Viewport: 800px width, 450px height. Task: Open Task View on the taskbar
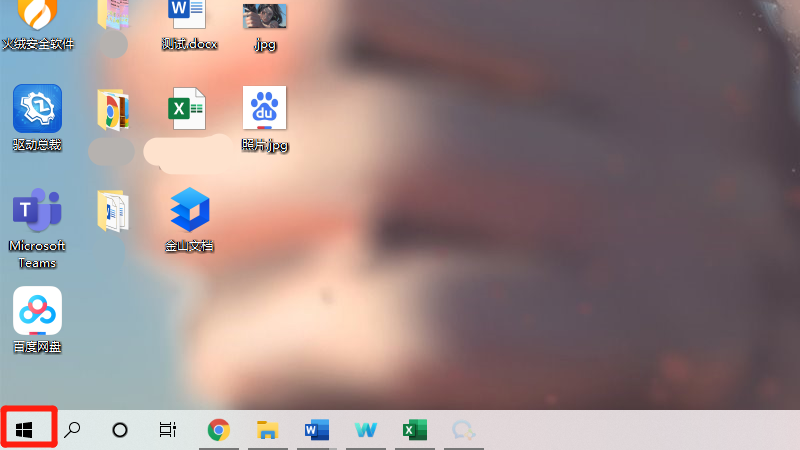click(x=168, y=430)
